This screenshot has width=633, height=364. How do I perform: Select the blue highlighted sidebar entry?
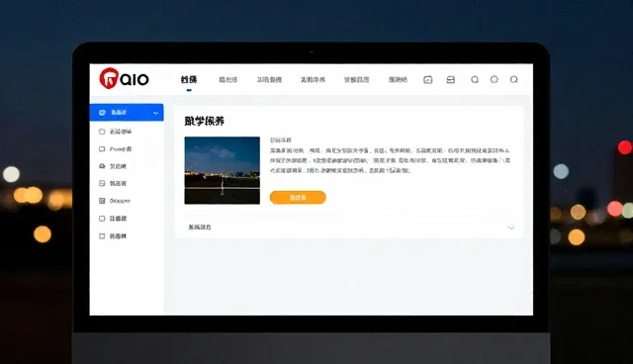(127, 112)
